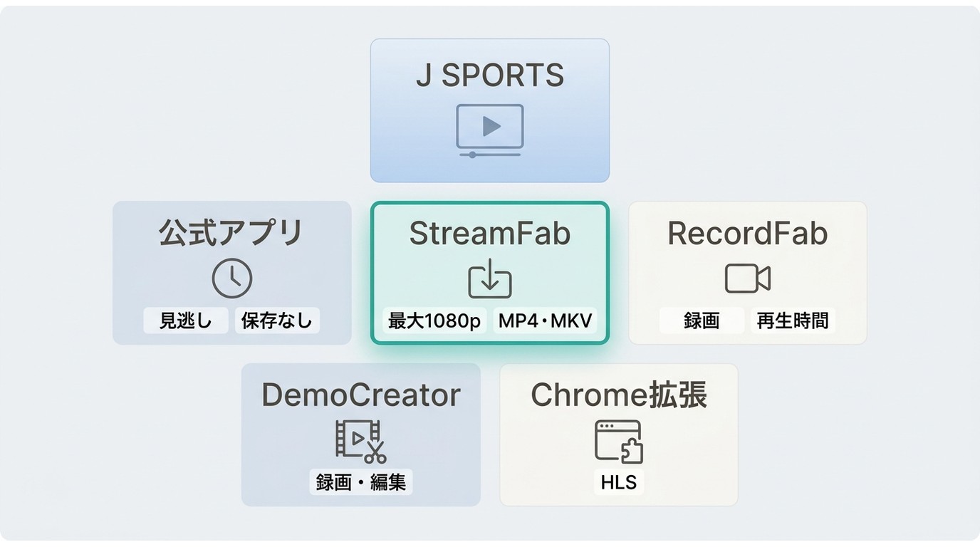The height and width of the screenshot is (547, 980).
Task: Click the J SPORTS heading
Action: coord(490,75)
